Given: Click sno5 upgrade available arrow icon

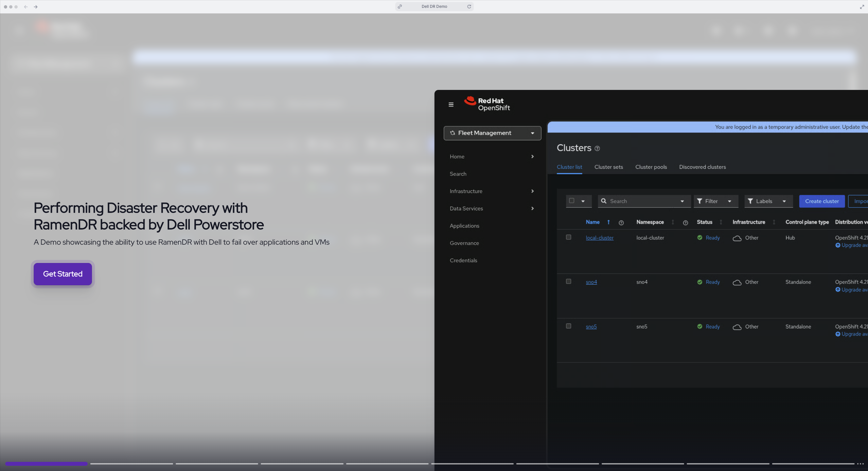Looking at the screenshot, I should point(838,334).
